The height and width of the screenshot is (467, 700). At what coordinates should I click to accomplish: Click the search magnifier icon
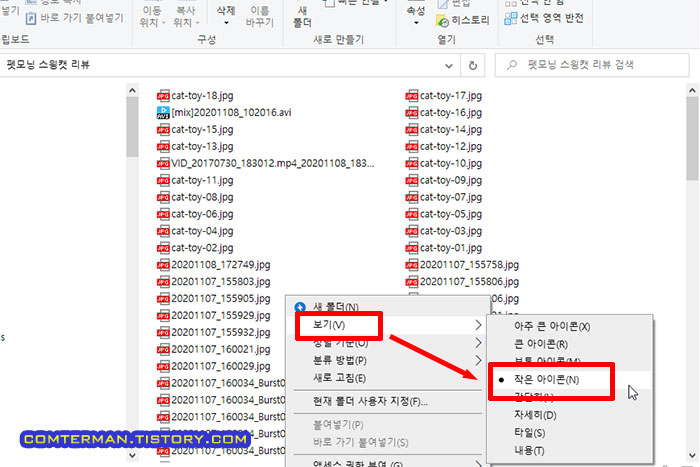[x=512, y=65]
